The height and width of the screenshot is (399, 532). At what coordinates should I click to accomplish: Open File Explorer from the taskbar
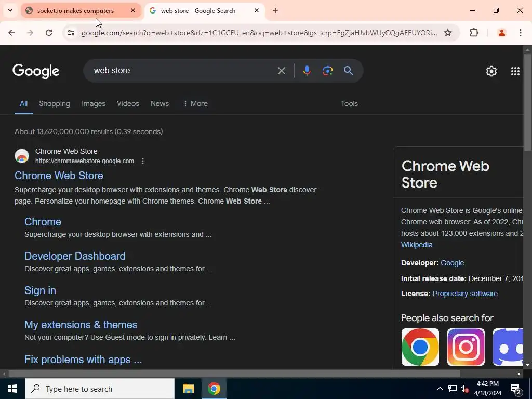click(188, 389)
